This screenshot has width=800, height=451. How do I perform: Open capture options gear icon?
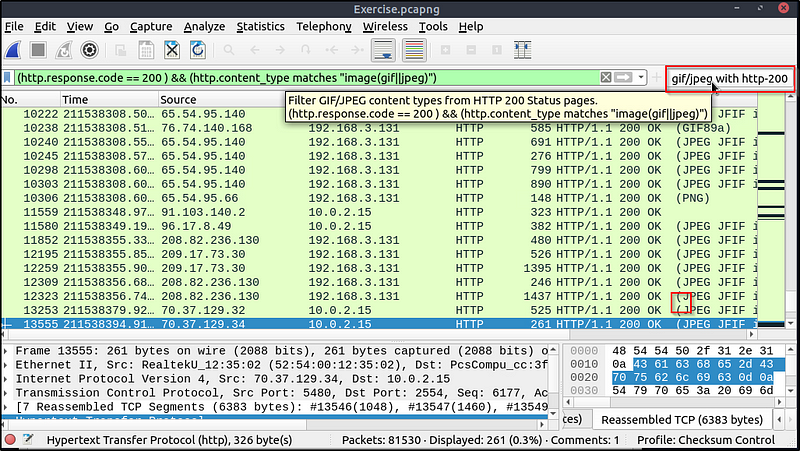pos(89,50)
